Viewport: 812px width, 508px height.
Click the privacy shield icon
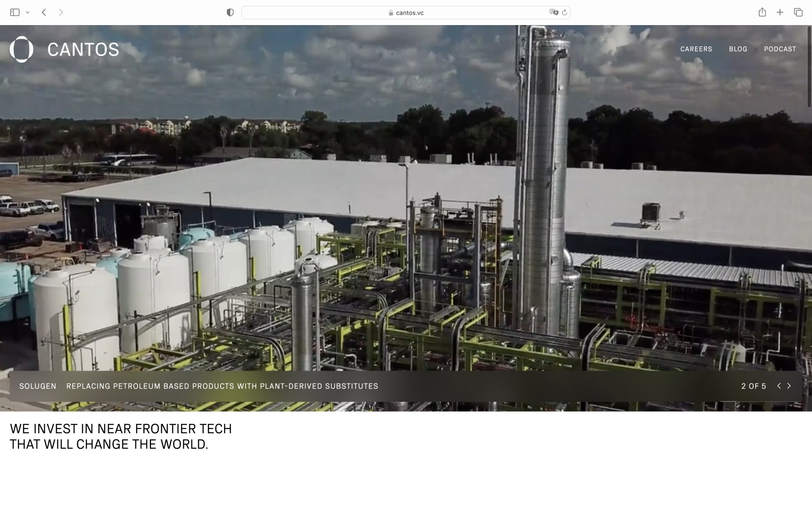click(230, 13)
